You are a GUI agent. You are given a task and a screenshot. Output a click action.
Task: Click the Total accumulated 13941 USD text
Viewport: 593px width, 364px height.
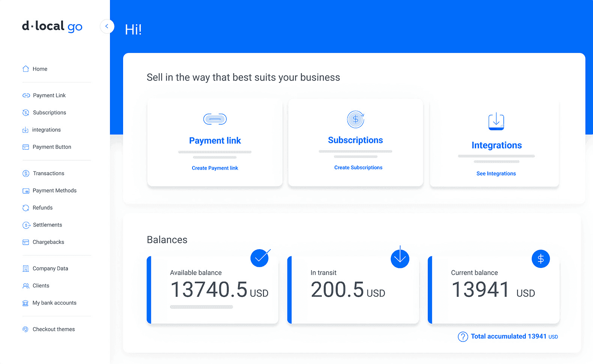[514, 337]
